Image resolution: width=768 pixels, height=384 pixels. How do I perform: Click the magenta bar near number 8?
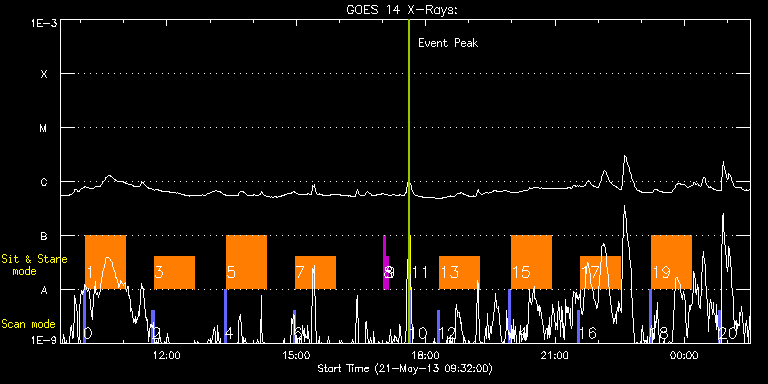385,263
